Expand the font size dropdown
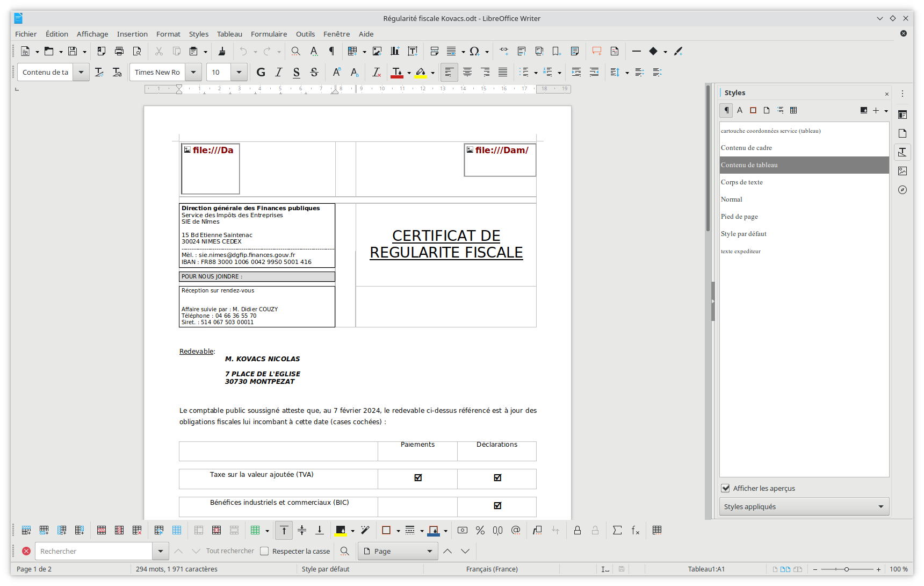924x586 pixels. 239,72
